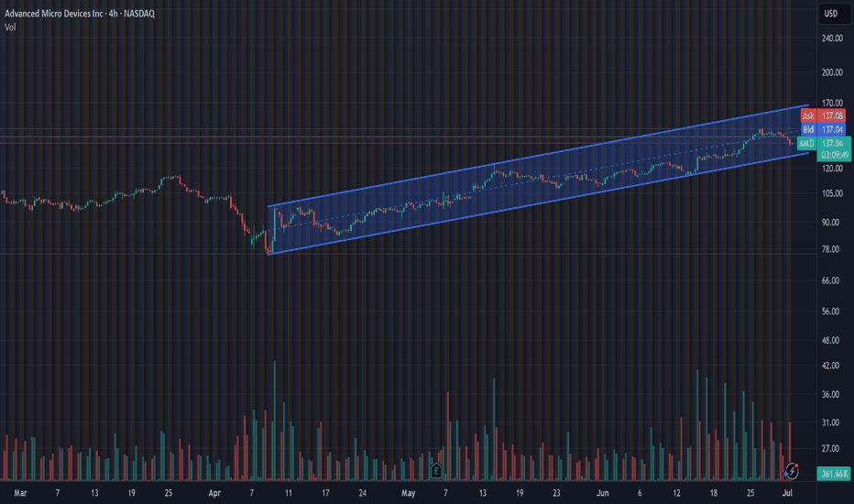The height and width of the screenshot is (504, 854).
Task: Click the 361.66K volume value label
Action: tap(834, 474)
